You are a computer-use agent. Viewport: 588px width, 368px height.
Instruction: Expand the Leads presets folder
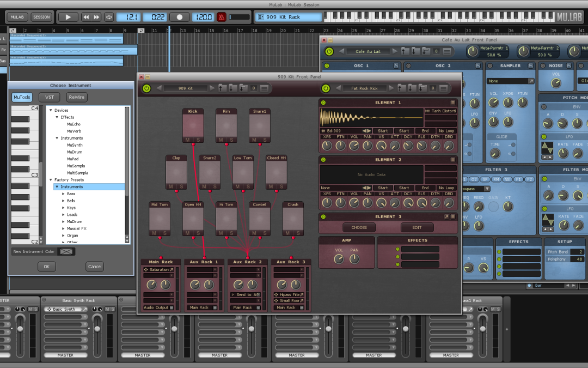click(63, 215)
